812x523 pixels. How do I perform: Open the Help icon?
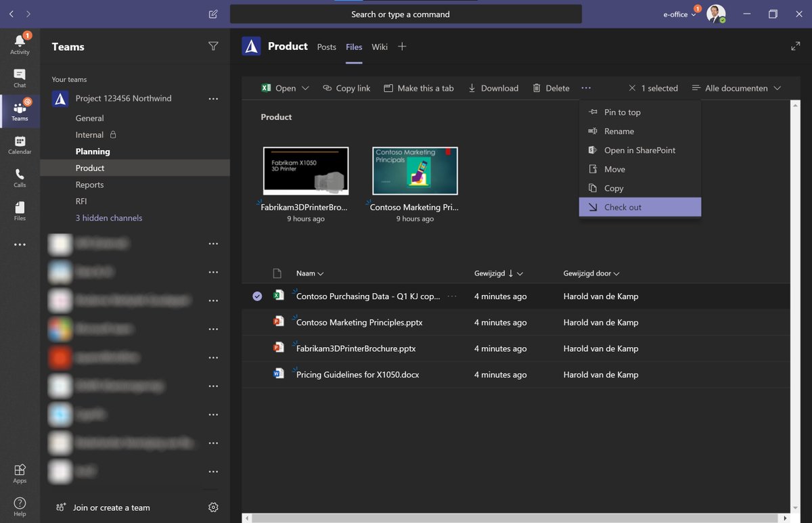tap(20, 506)
